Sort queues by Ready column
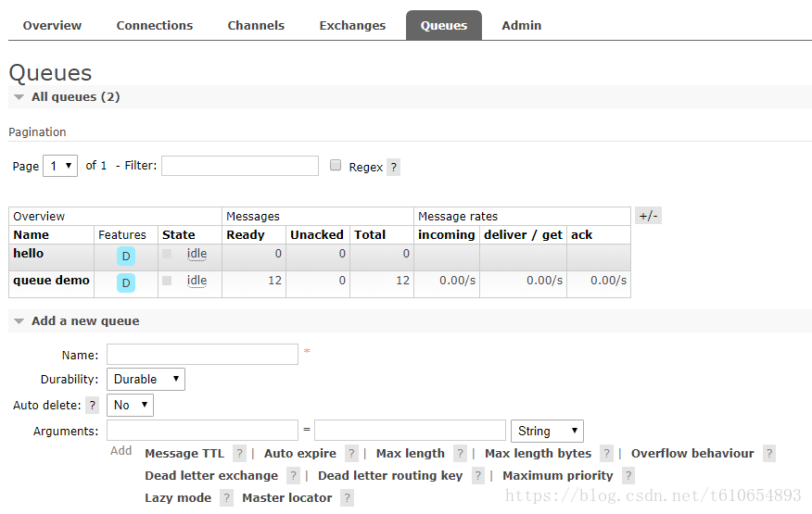 click(x=246, y=235)
